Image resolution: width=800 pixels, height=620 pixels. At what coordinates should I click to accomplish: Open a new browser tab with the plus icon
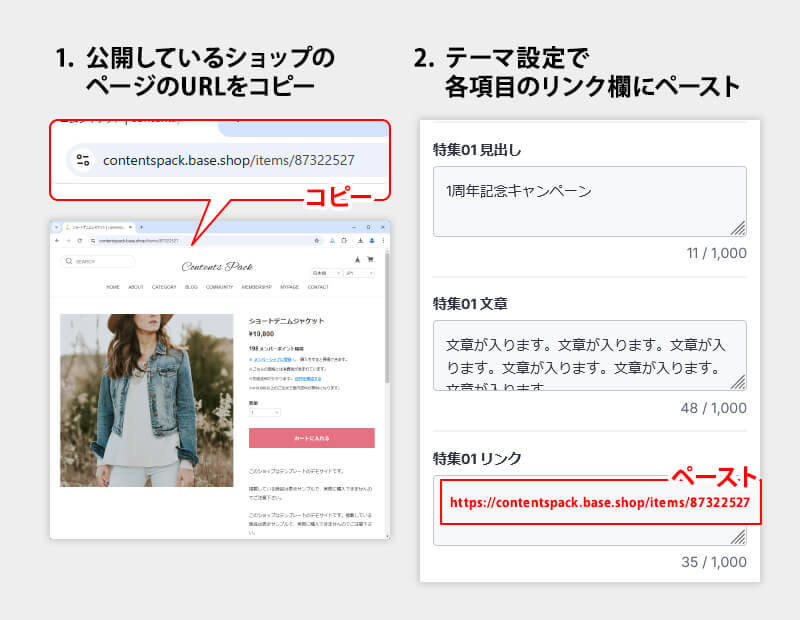[141, 227]
